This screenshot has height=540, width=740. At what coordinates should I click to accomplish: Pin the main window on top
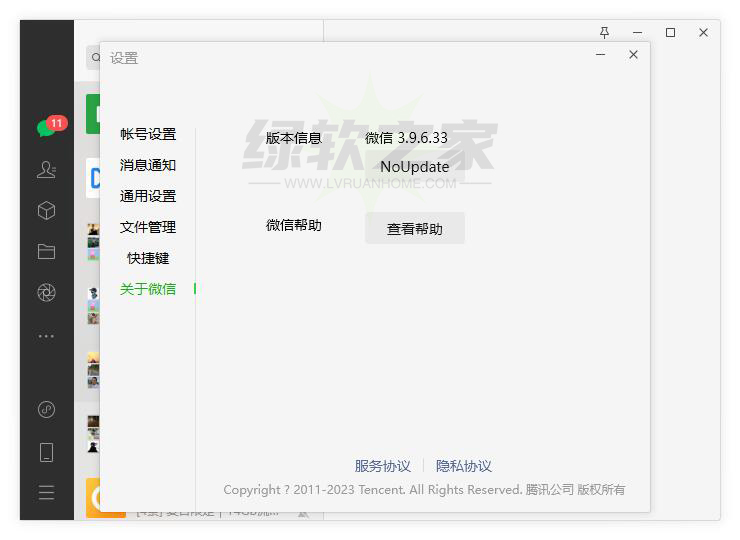pos(604,33)
